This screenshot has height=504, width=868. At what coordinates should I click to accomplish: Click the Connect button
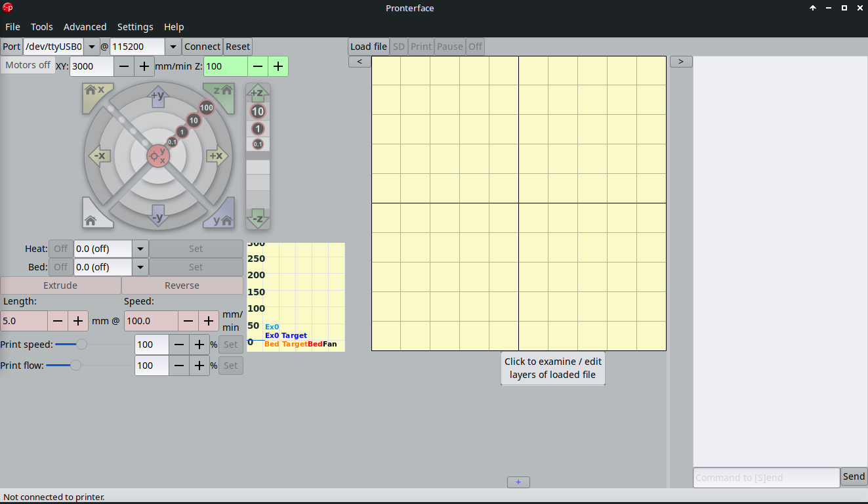pos(202,47)
